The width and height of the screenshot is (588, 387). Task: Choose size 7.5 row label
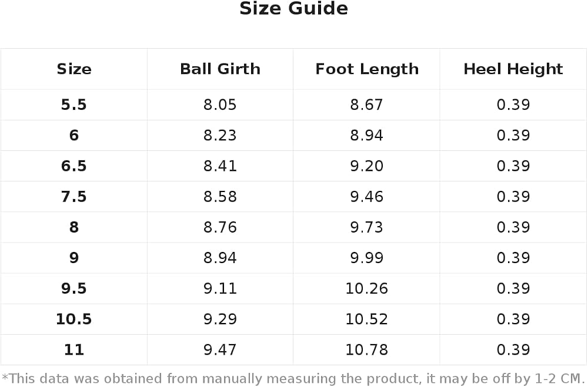[x=74, y=197]
